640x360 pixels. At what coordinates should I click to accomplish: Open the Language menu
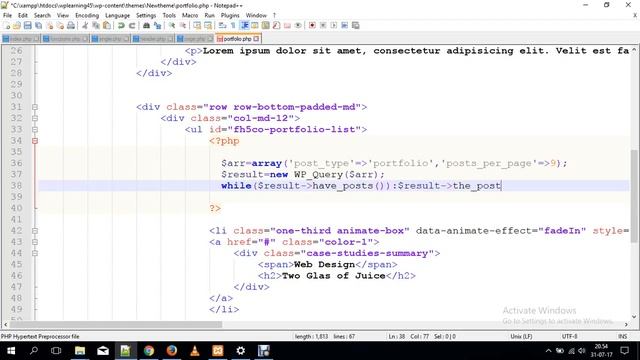[x=117, y=15]
